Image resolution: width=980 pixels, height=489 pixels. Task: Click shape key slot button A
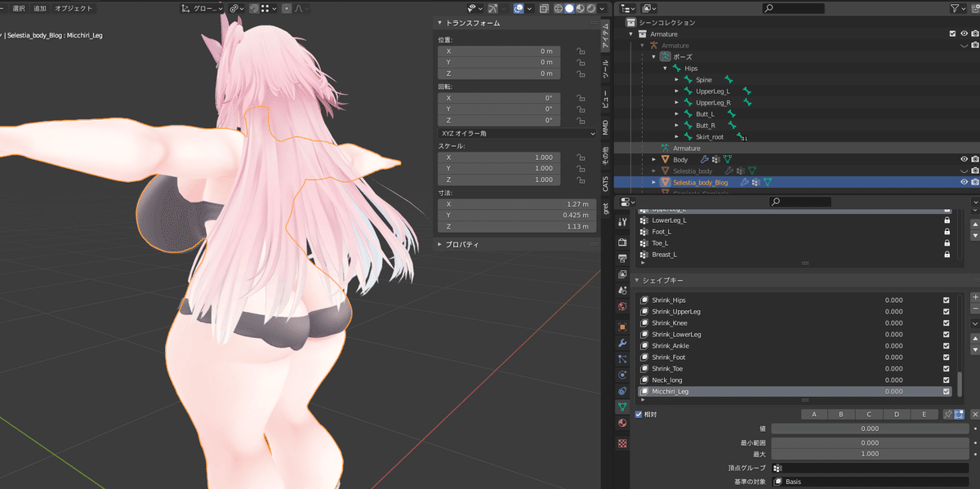click(x=813, y=415)
